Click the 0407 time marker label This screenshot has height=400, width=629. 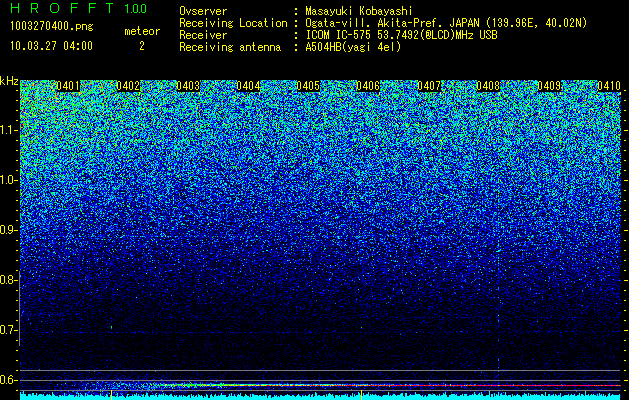(429, 86)
